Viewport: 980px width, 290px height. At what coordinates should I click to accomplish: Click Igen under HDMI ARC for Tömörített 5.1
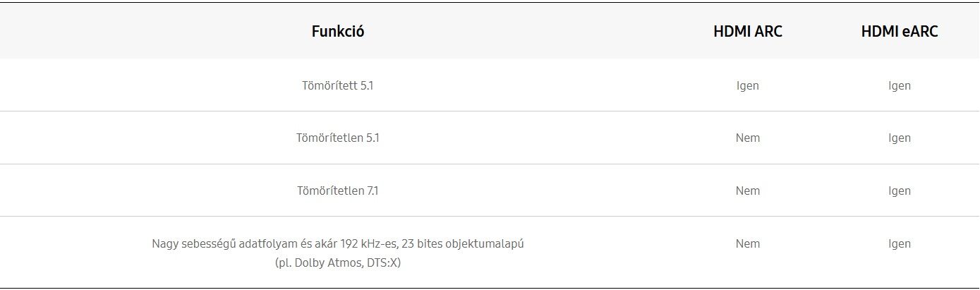[x=748, y=85]
